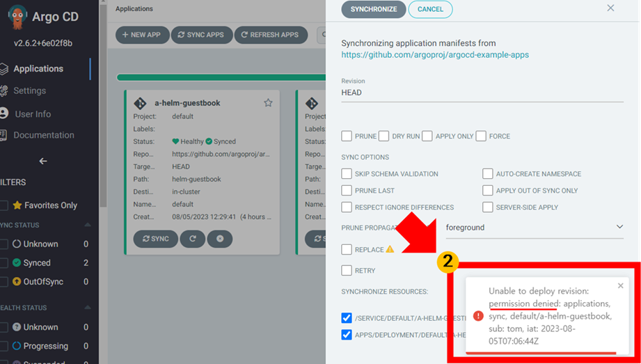This screenshot has height=364, width=641.
Task: Click the red error icon in notification
Action: point(478,316)
